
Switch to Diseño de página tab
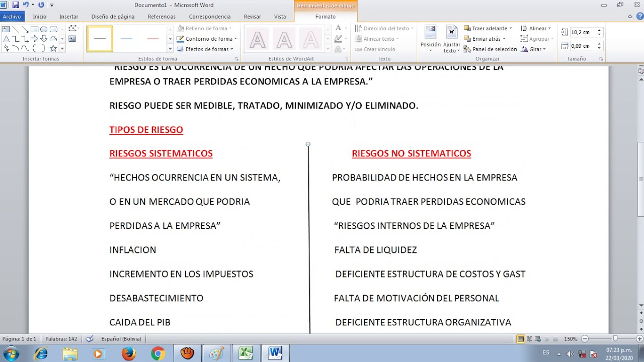tap(113, 17)
